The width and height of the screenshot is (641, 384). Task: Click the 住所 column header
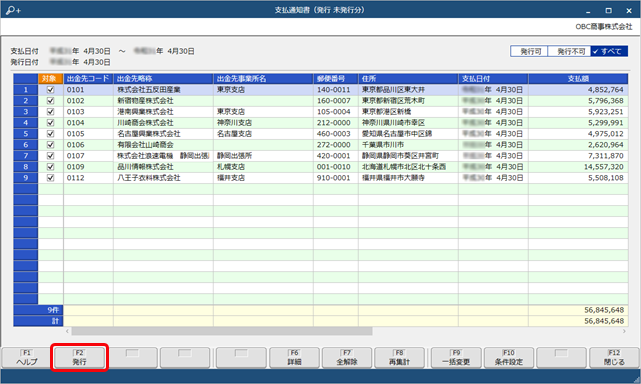pyautogui.click(x=408, y=79)
